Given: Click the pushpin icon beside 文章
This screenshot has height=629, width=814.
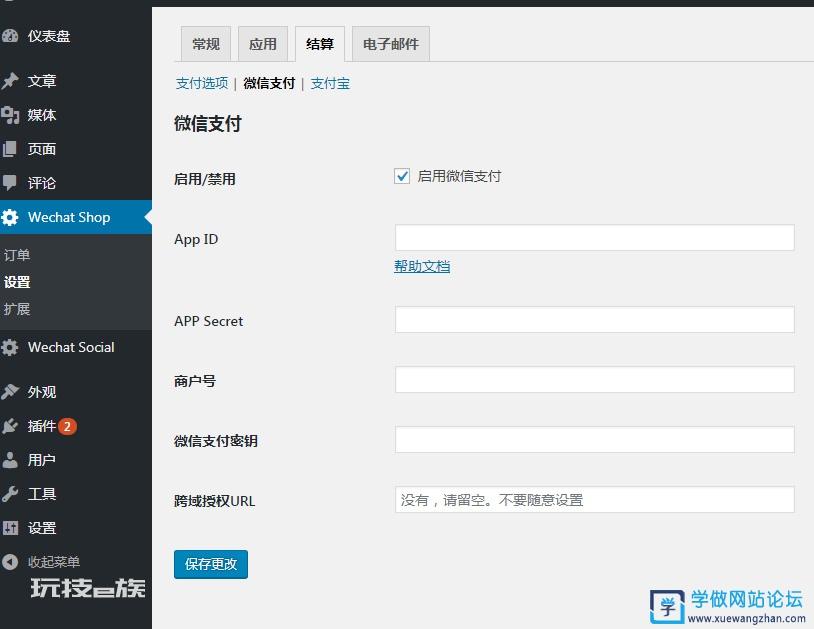Looking at the screenshot, I should coord(10,81).
